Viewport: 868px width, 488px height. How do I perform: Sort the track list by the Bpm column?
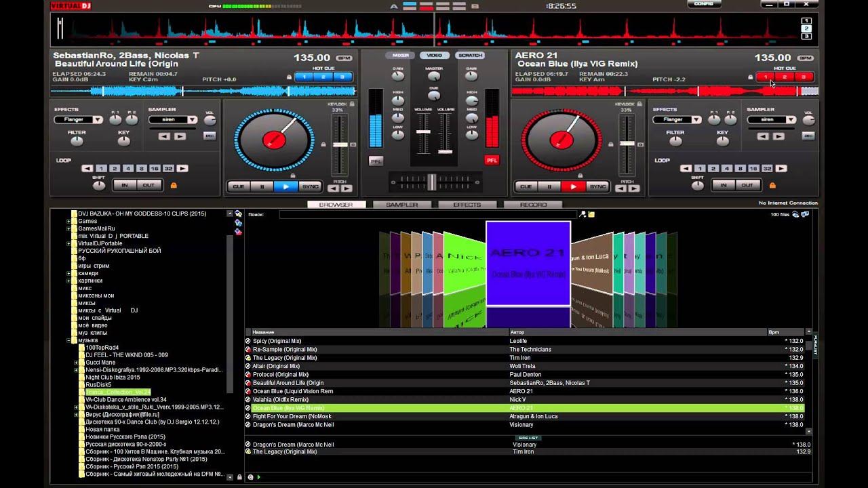pos(785,332)
